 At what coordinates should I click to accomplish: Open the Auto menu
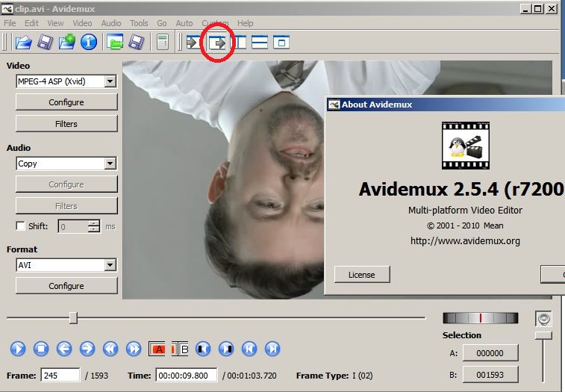click(x=184, y=23)
